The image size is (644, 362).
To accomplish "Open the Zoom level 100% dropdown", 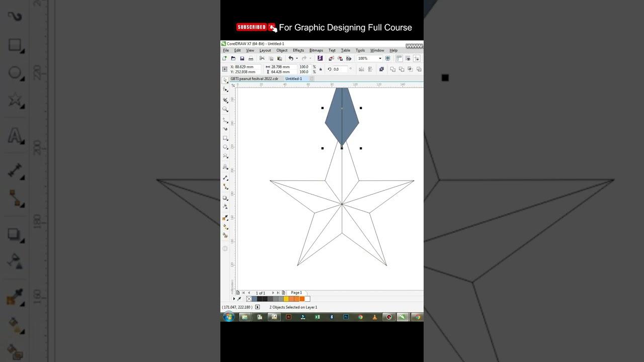I will (380, 58).
